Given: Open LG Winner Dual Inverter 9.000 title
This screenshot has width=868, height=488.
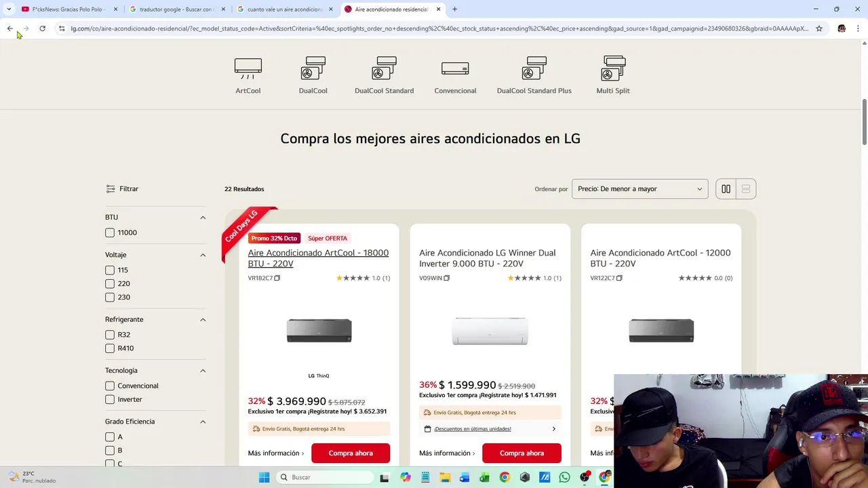Looking at the screenshot, I should point(487,258).
